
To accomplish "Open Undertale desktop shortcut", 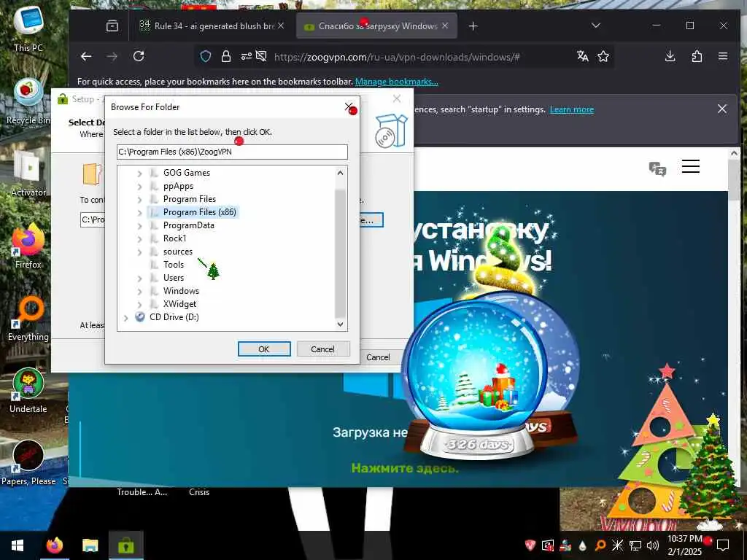I will tap(28, 391).
